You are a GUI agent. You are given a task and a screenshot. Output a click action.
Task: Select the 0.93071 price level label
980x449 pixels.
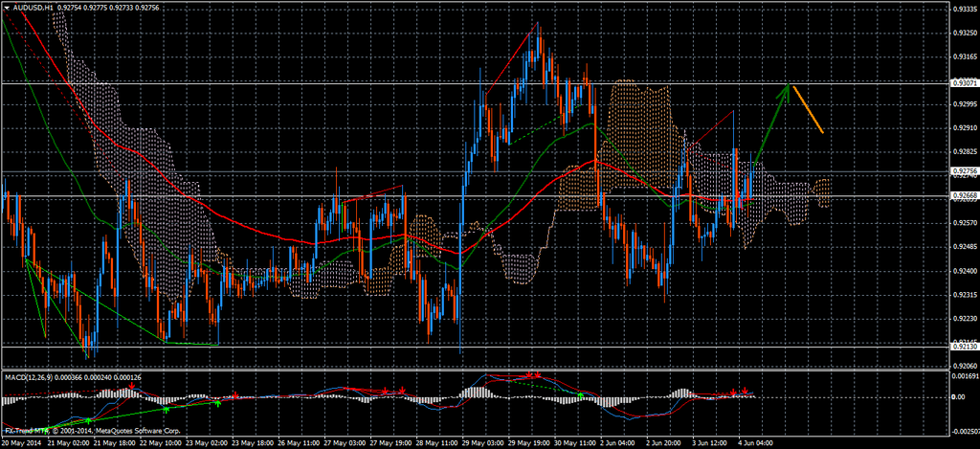pyautogui.click(x=964, y=83)
